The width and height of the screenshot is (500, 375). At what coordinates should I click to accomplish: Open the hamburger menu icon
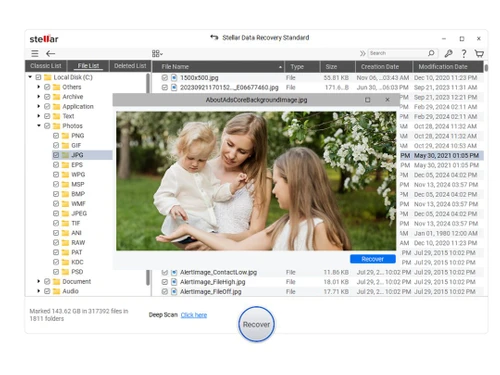click(35, 53)
